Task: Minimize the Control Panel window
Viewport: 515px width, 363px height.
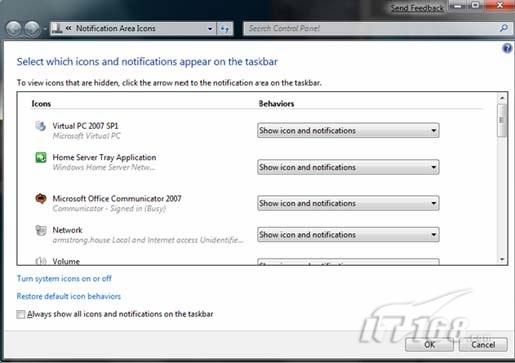Action: pos(458,6)
